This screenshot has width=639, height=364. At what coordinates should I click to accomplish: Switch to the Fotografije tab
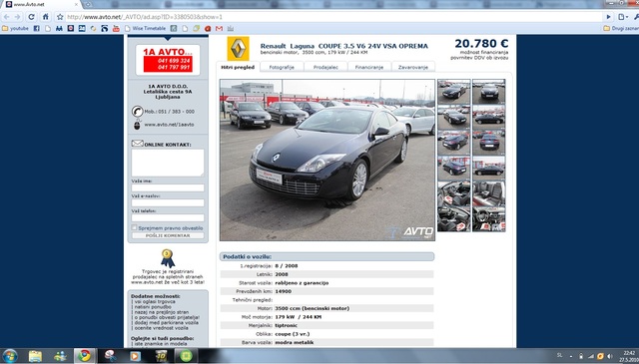(x=282, y=67)
